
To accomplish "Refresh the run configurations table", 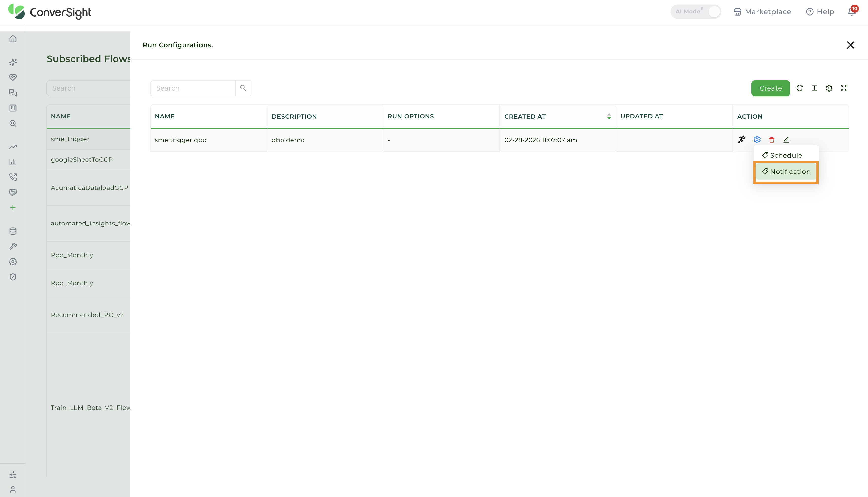I will tap(799, 88).
